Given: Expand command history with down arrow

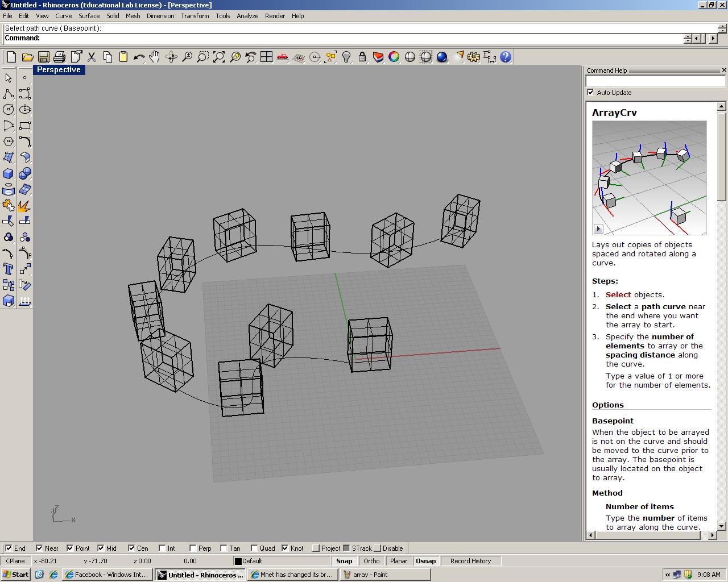Looking at the screenshot, I should [x=688, y=41].
